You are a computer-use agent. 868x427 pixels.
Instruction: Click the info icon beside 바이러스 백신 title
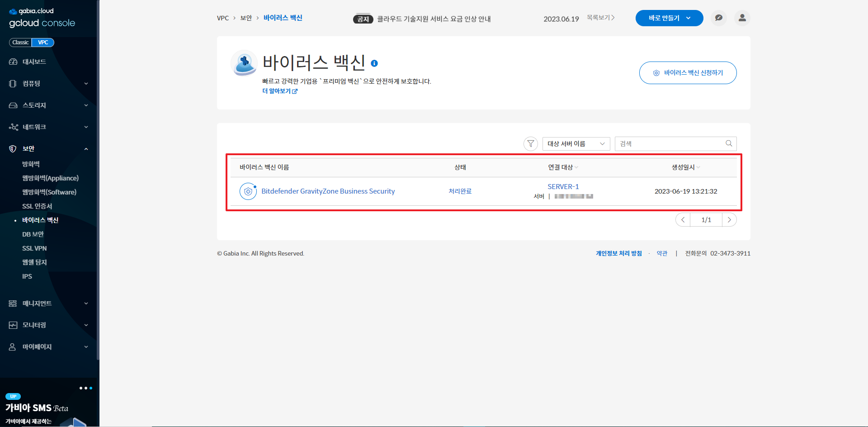coord(374,63)
